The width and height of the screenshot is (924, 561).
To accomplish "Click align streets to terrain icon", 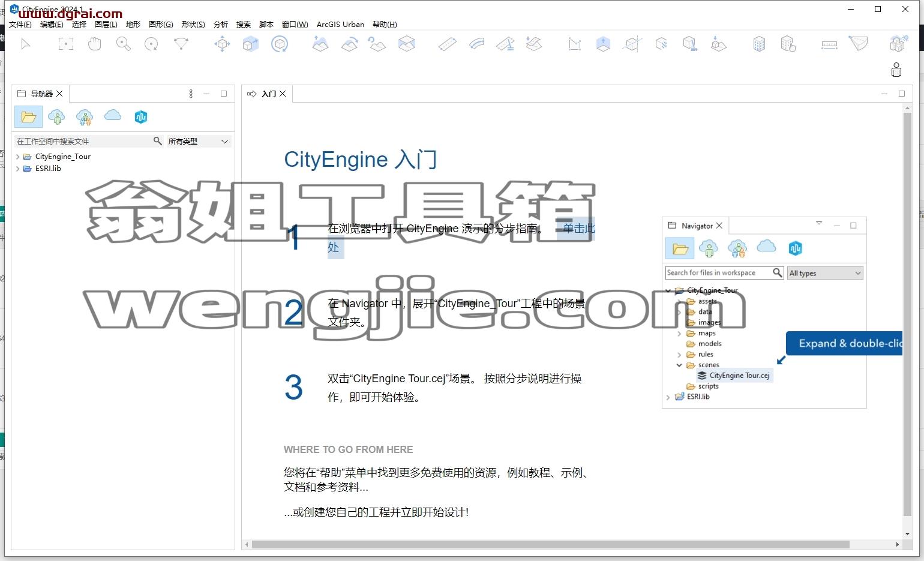I will (534, 44).
